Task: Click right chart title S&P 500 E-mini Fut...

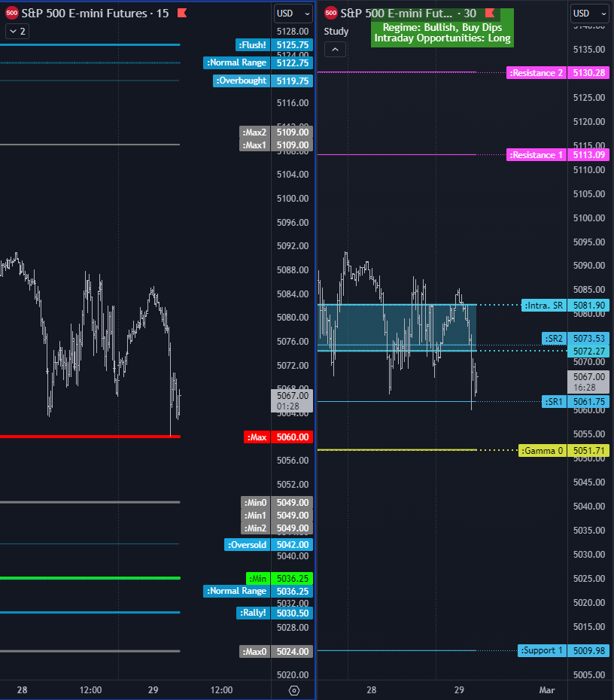Action: (x=397, y=14)
